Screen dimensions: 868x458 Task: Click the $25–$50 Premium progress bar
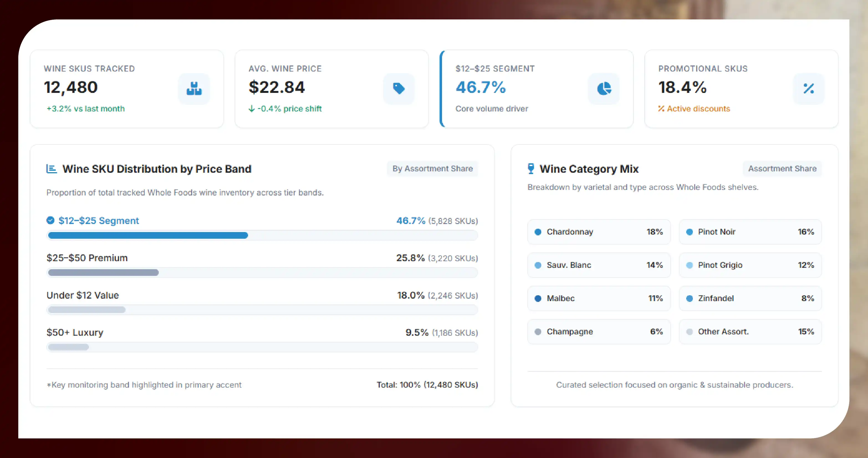point(262,272)
